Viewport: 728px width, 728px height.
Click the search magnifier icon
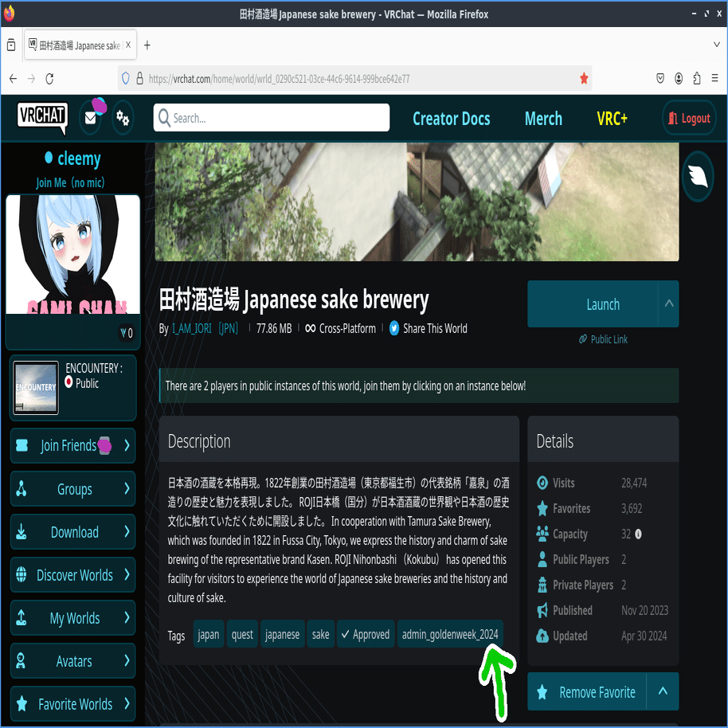click(x=164, y=118)
